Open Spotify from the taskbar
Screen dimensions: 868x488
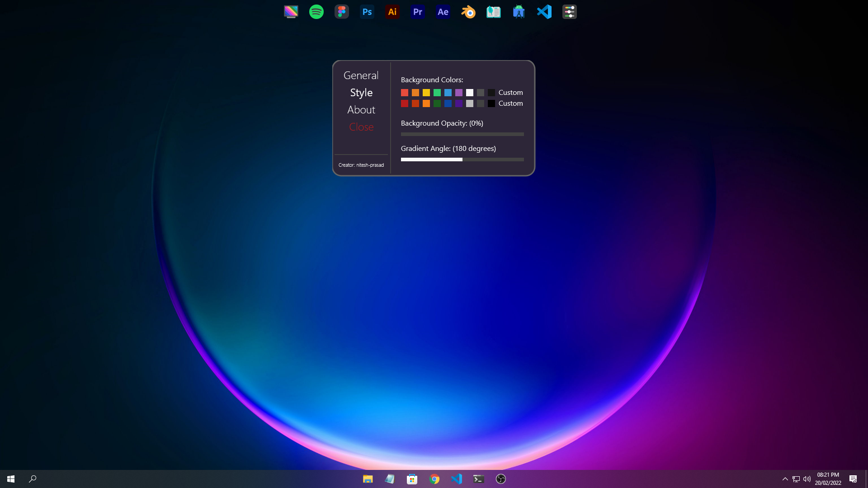pyautogui.click(x=316, y=12)
